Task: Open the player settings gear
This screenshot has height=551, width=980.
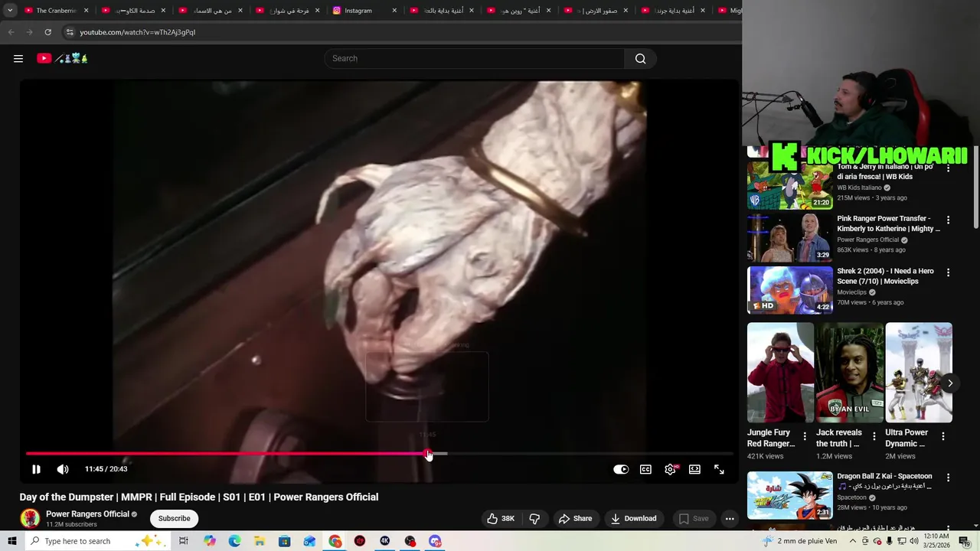Action: (x=671, y=469)
